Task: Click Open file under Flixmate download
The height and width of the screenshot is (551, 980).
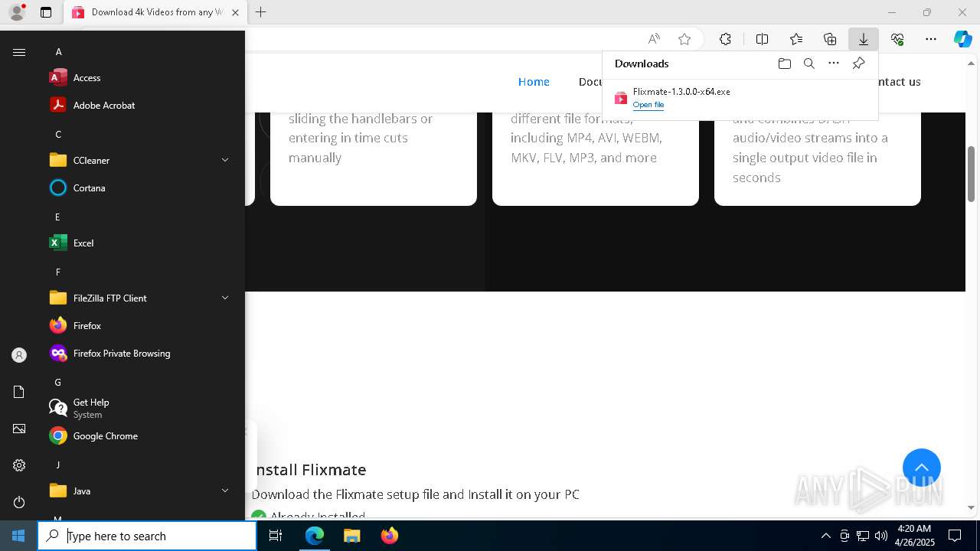Action: pyautogui.click(x=648, y=105)
